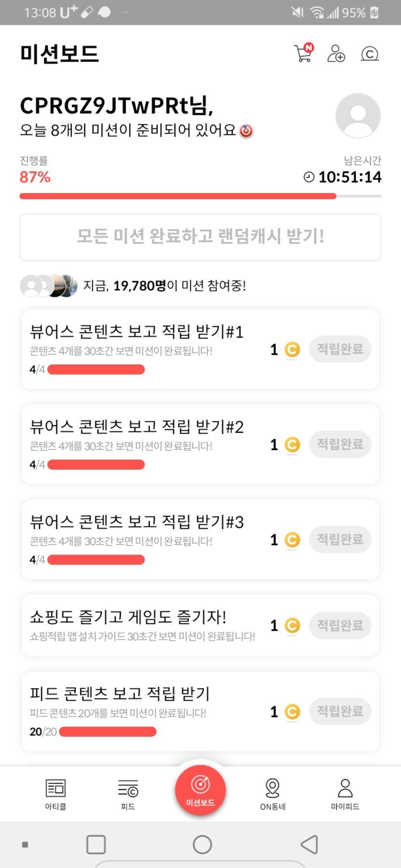The height and width of the screenshot is (868, 401).
Task: Tap the add friend icon
Action: (336, 54)
